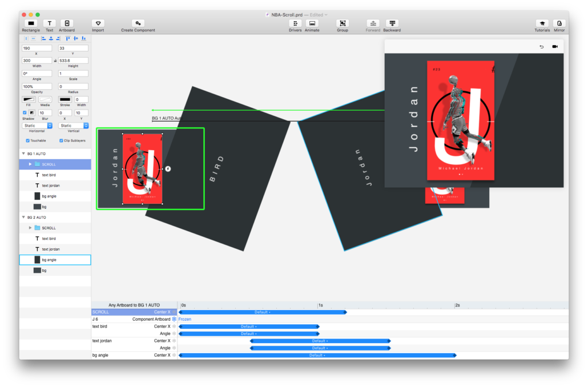Image resolution: width=588 pixels, height=387 pixels.
Task: Expand the SCROLL group in BG 1 AUTO
Action: coord(30,164)
